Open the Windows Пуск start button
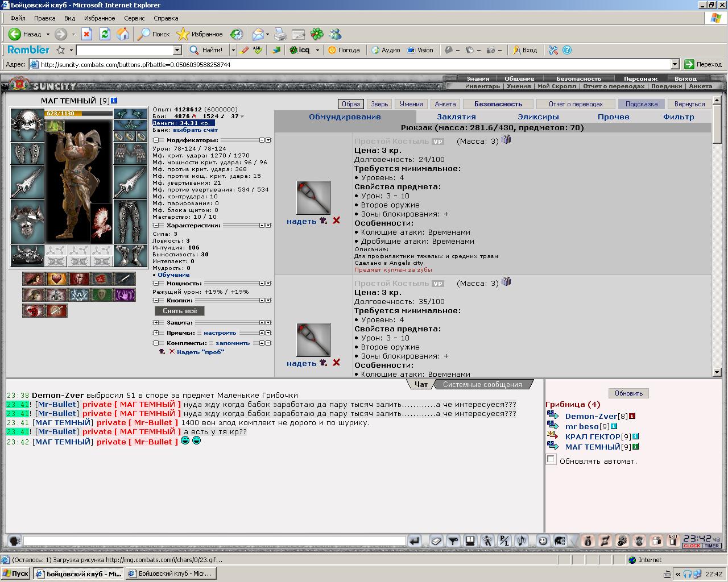The height and width of the screenshot is (582, 728). click(x=16, y=573)
